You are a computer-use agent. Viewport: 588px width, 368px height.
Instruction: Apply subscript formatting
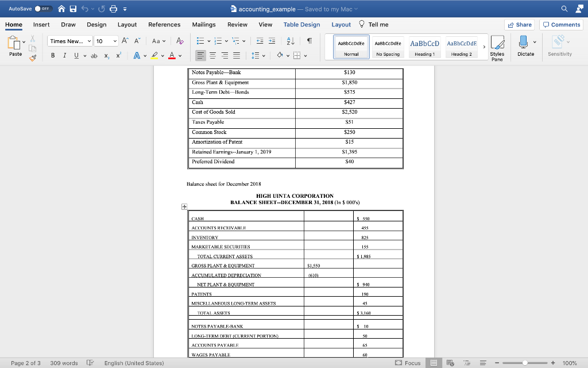pyautogui.click(x=107, y=56)
